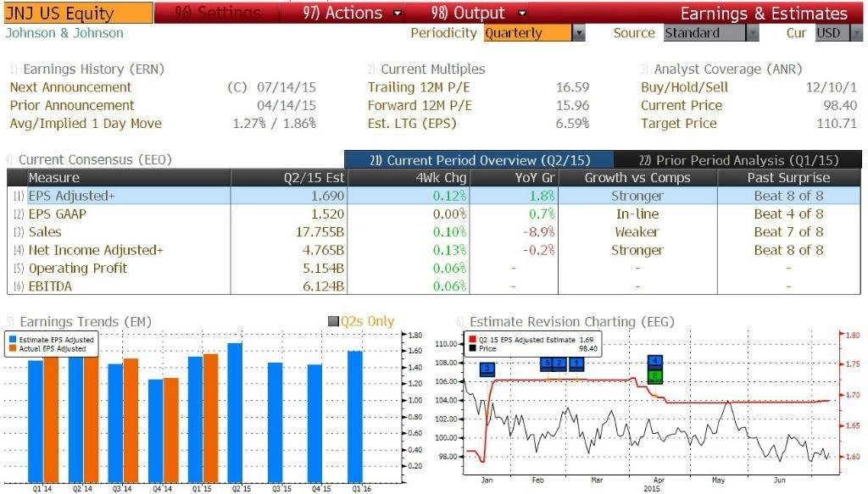Click revision marker 2 on estimate chart
868x494 pixels.
tap(559, 364)
